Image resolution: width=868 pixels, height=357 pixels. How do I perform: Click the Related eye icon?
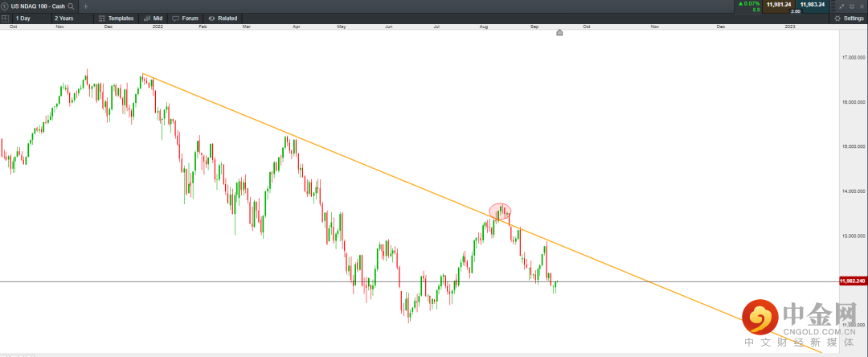211,18
